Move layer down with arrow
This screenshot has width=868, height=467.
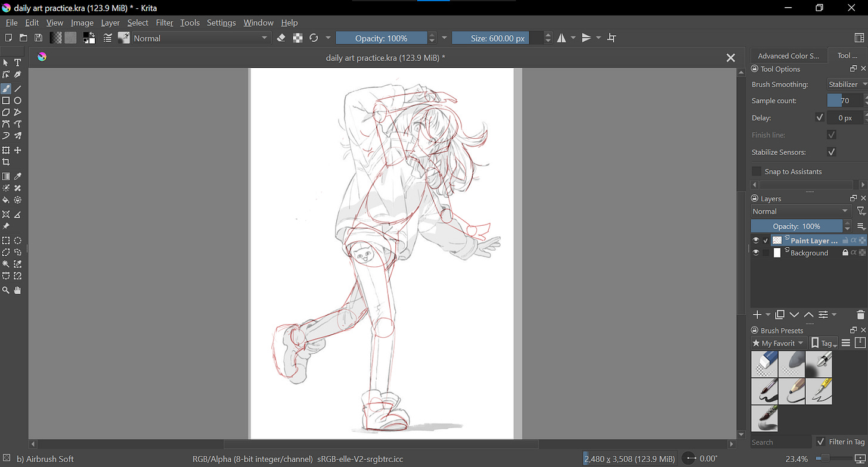pyautogui.click(x=794, y=315)
